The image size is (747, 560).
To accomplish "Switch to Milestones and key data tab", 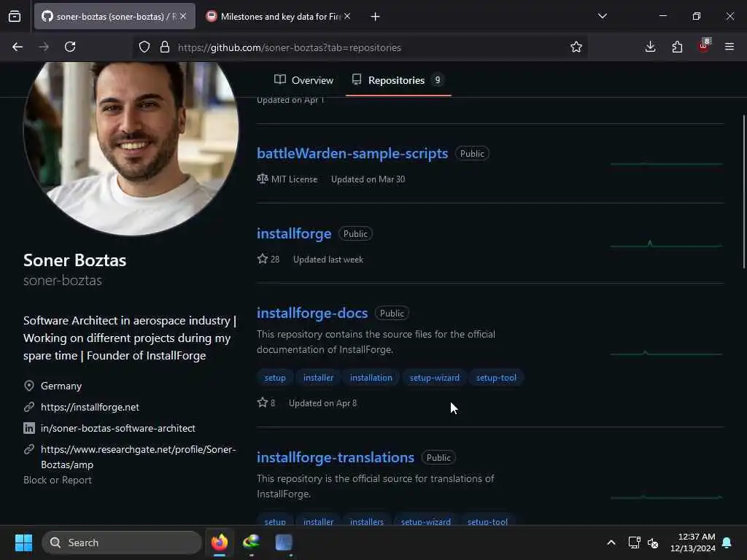I will click(279, 16).
